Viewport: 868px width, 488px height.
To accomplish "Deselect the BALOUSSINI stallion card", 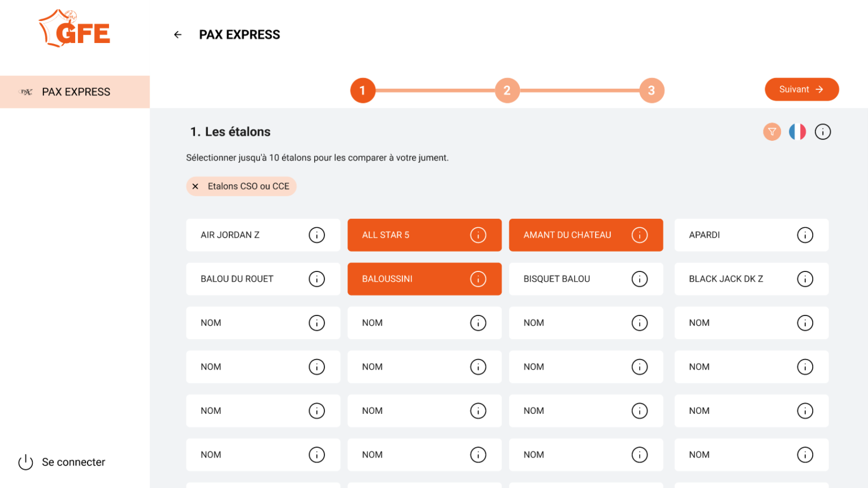I will (407, 279).
